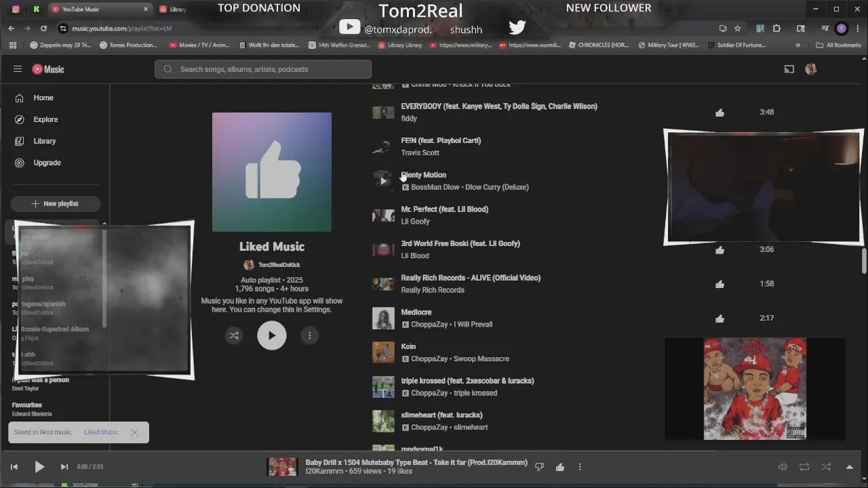Open slimeheart (feat. luracks) track
The image size is (868, 488).
click(441, 415)
